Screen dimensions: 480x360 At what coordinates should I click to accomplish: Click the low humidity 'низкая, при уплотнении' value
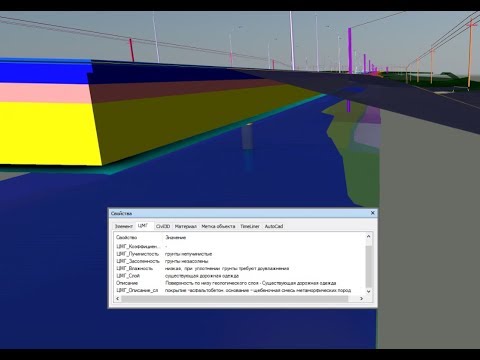[x=227, y=268]
